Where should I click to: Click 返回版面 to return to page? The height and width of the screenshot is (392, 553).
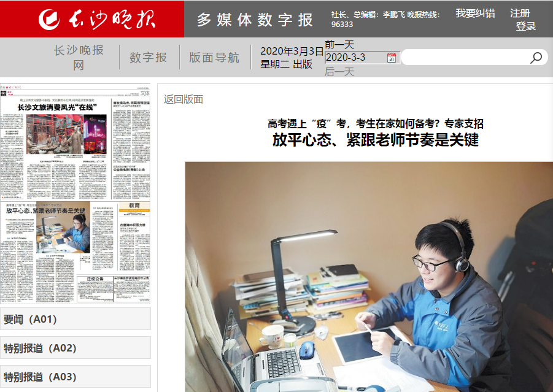point(183,99)
